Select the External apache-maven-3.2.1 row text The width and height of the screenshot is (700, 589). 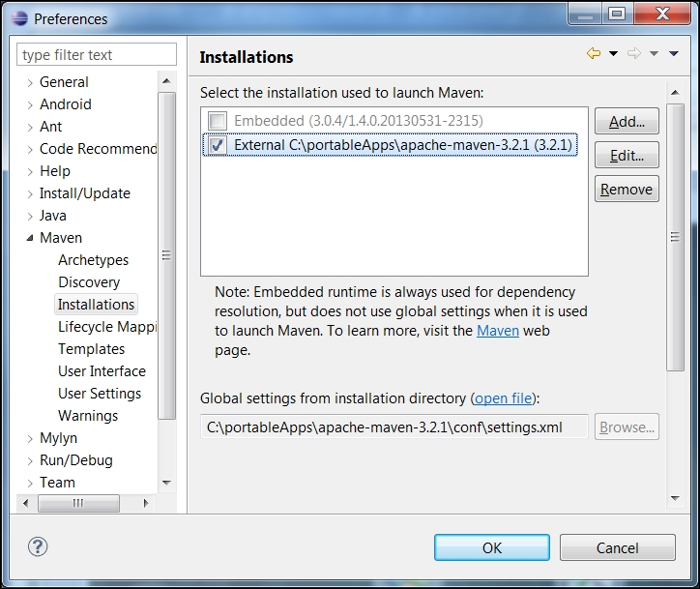(402, 145)
